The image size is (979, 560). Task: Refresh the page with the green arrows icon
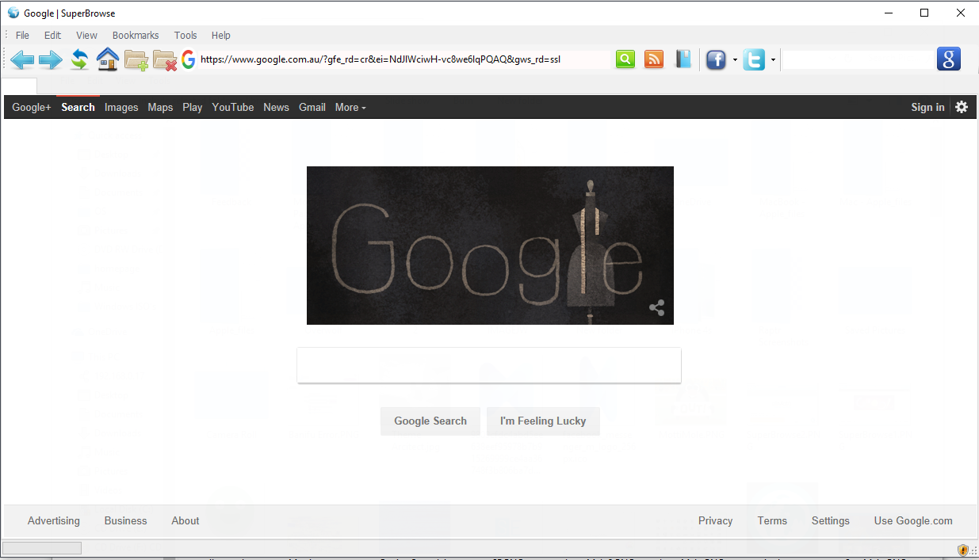(79, 59)
